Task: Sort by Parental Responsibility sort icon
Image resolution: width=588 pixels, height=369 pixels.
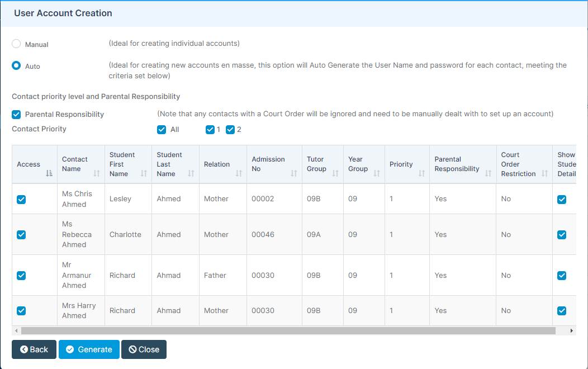Action: point(489,173)
